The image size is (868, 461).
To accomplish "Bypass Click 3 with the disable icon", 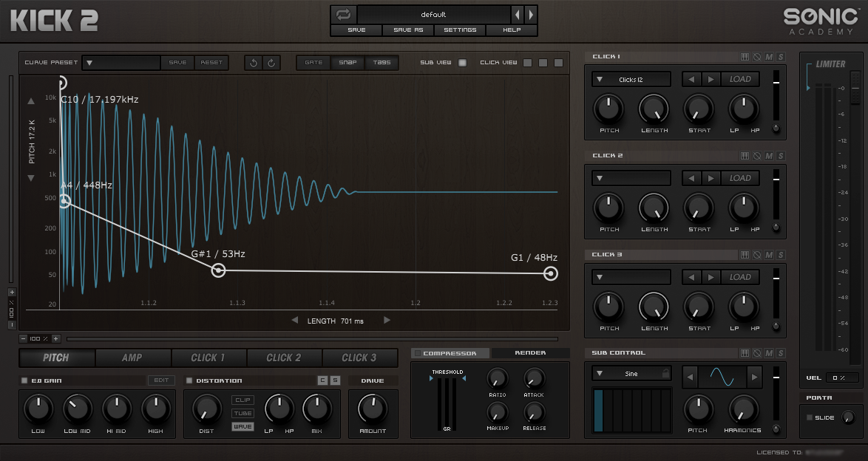I will [757, 255].
